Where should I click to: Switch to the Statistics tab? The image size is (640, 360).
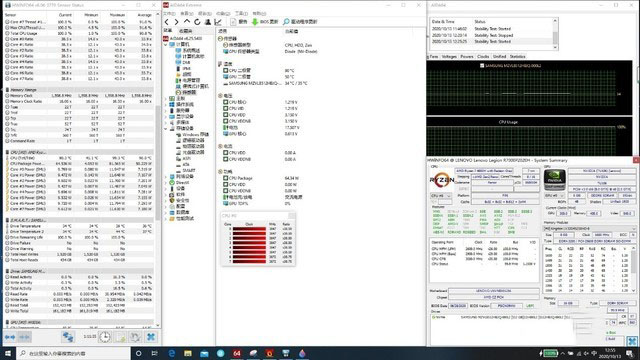[517, 57]
